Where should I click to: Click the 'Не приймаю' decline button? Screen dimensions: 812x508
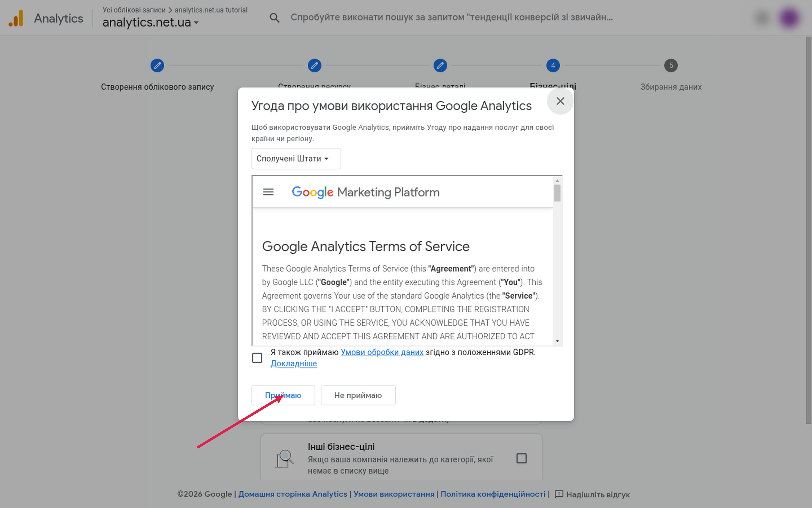[358, 395]
